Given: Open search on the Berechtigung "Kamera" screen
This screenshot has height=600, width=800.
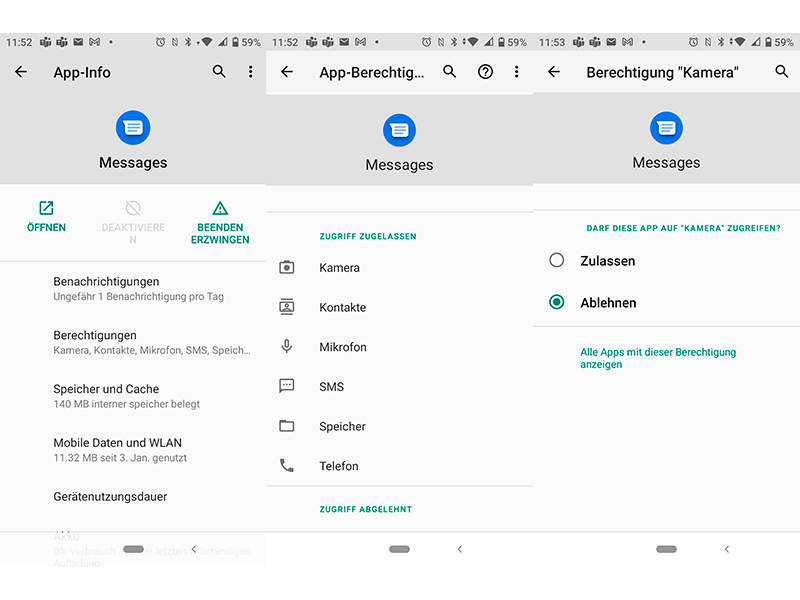Looking at the screenshot, I should 782,71.
